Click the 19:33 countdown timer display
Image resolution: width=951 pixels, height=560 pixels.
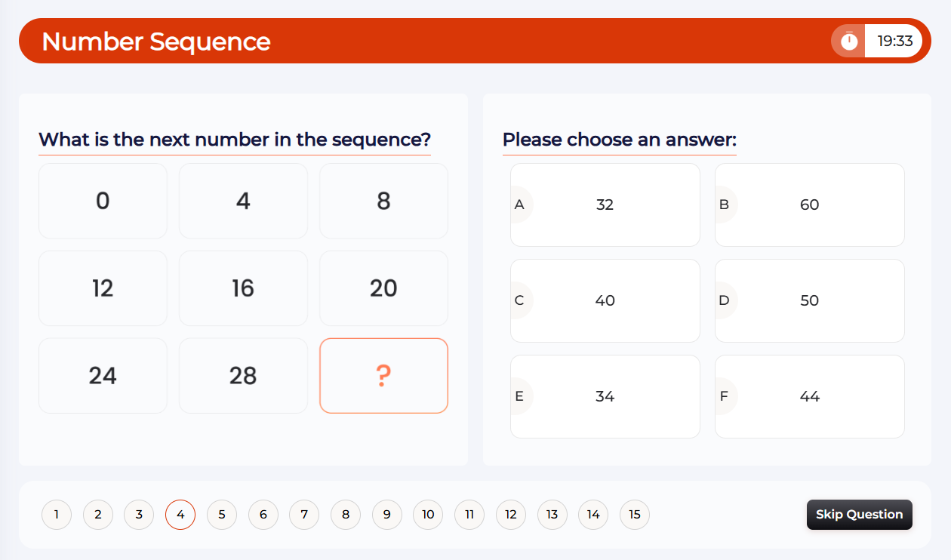pos(895,41)
